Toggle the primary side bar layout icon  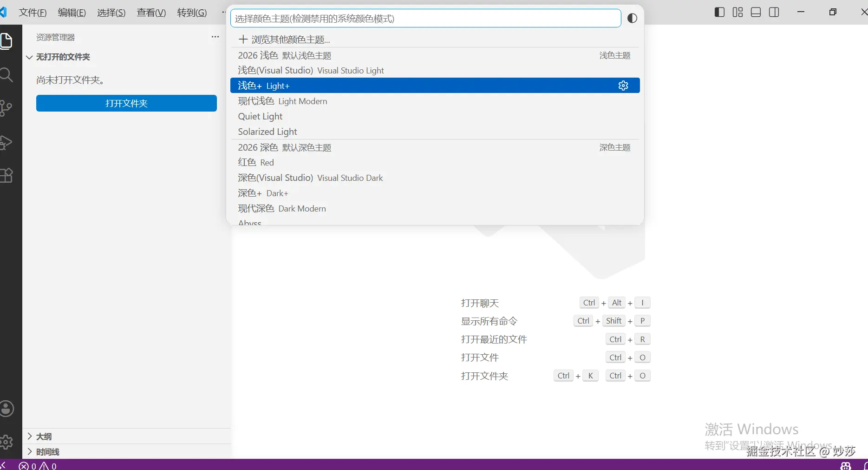pos(719,12)
